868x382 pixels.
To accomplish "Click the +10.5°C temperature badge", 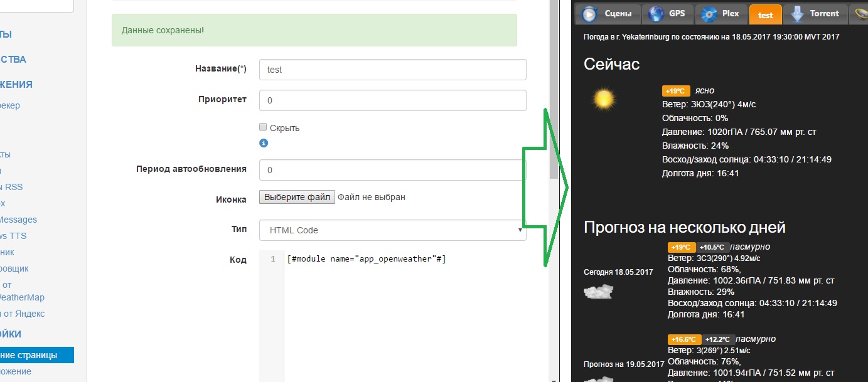I will click(713, 247).
